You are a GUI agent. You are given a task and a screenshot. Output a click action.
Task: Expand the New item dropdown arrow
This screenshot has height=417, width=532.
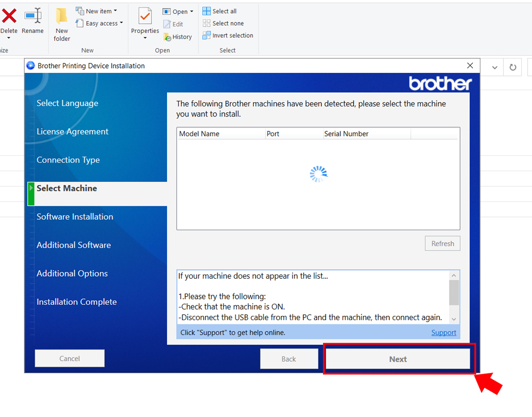(115, 11)
